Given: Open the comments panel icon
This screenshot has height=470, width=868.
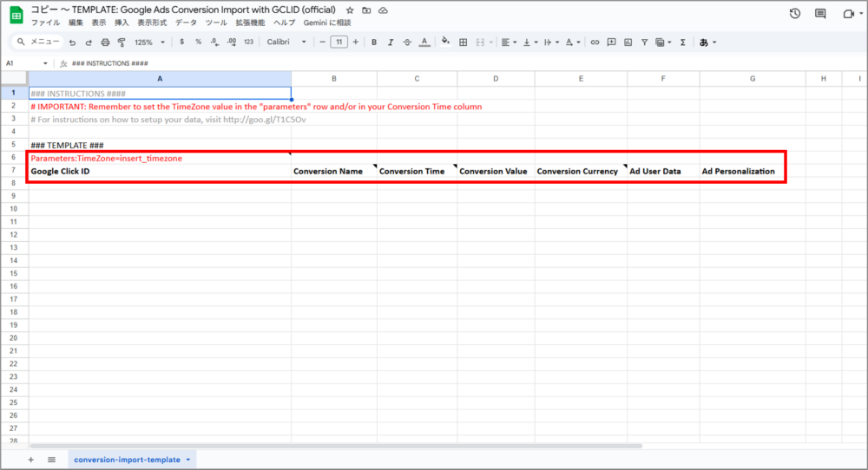Looking at the screenshot, I should pos(820,14).
